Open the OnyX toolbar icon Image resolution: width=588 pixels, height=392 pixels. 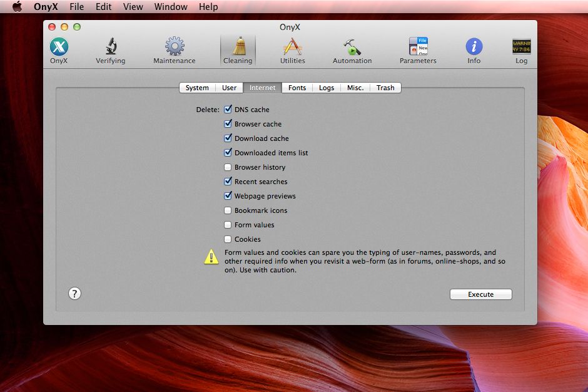tap(59, 46)
